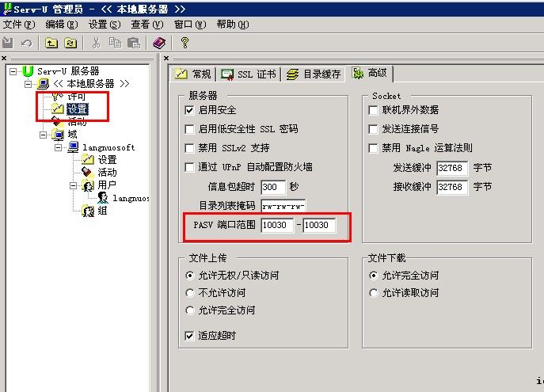The height and width of the screenshot is (392, 544).
Task: Collapse the 用户 tree node
Action: coord(73,185)
